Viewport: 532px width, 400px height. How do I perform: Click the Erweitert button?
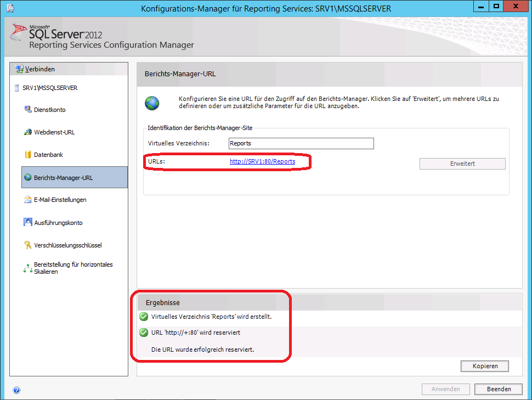(462, 164)
